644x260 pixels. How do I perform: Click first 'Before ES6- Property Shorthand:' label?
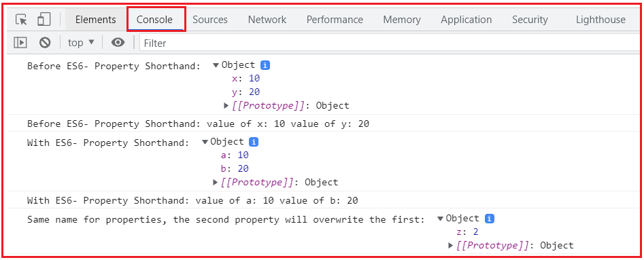point(114,67)
